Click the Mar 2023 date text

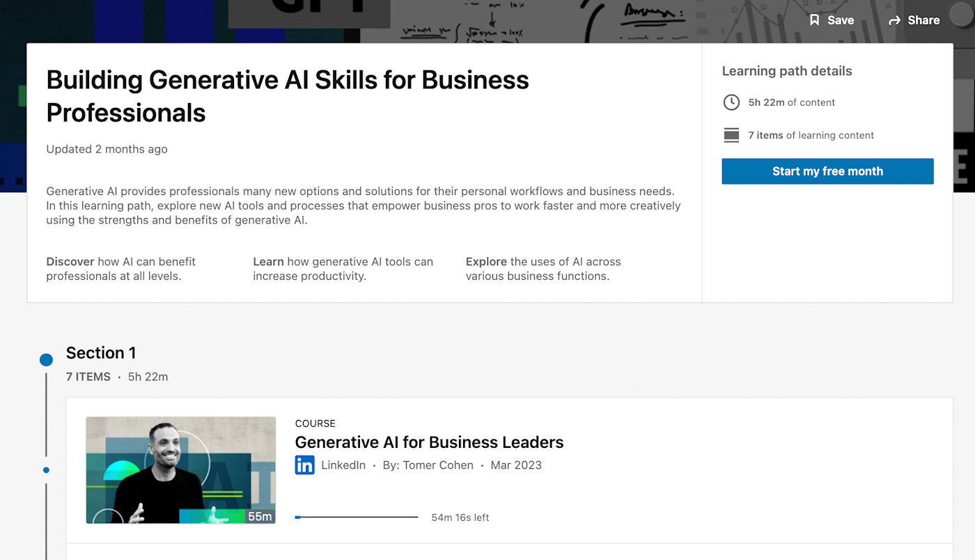[516, 465]
